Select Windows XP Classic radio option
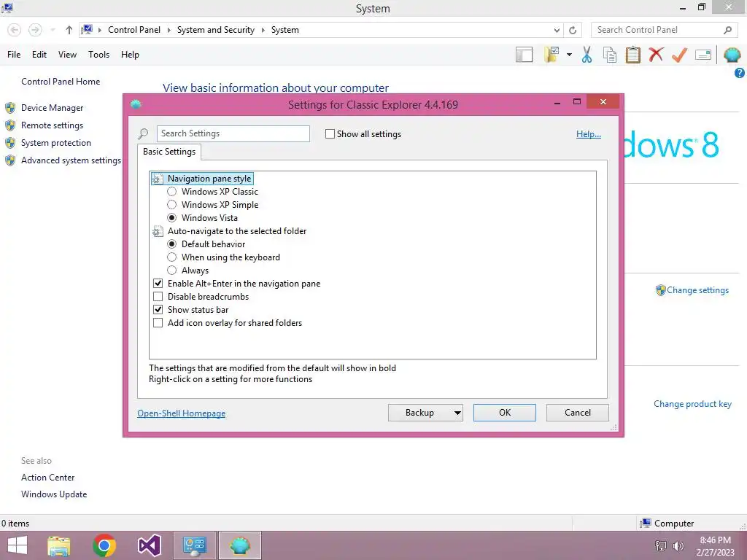Viewport: 747px width, 560px height. [171, 192]
